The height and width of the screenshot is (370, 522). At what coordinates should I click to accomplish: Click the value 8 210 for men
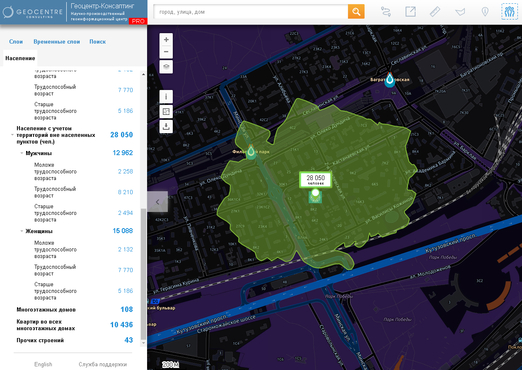pyautogui.click(x=125, y=192)
